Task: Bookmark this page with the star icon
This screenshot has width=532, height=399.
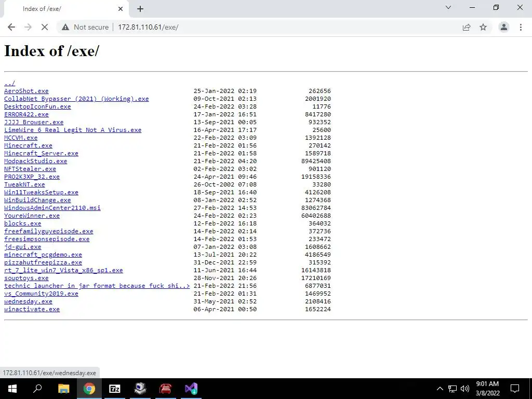Action: 483,27
